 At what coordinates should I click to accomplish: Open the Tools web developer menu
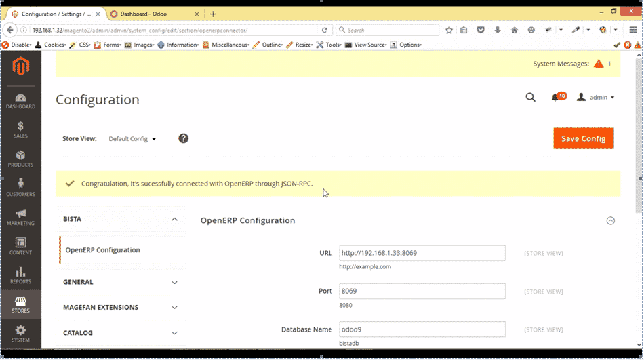point(329,45)
